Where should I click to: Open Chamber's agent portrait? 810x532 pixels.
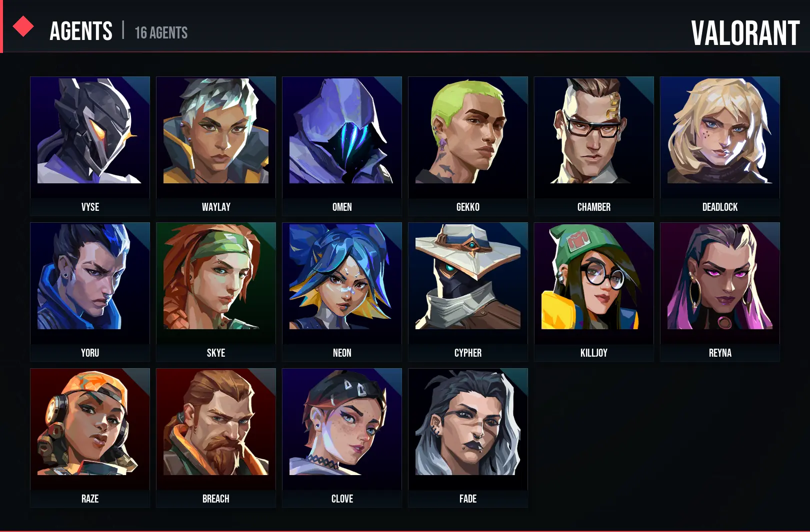point(594,146)
